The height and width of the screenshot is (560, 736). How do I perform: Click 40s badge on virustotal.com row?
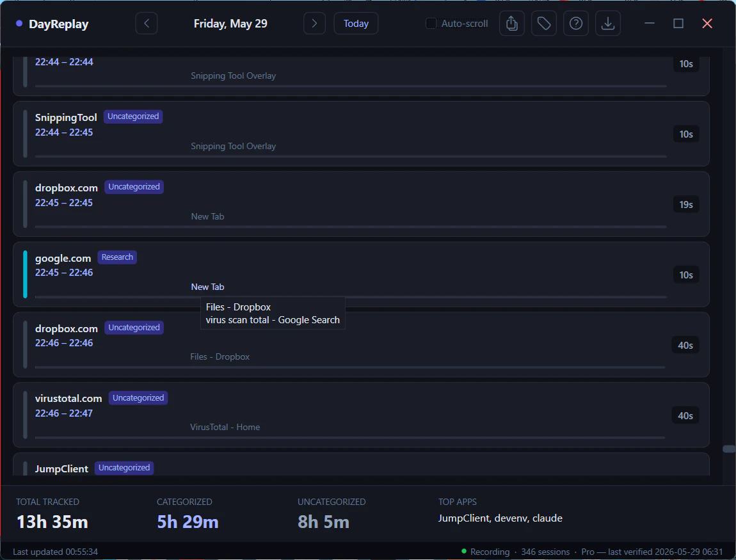coord(685,416)
